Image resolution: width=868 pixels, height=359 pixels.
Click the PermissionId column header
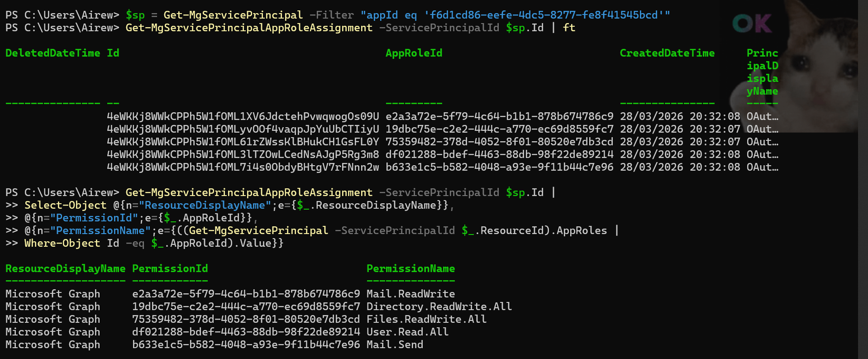[170, 268]
